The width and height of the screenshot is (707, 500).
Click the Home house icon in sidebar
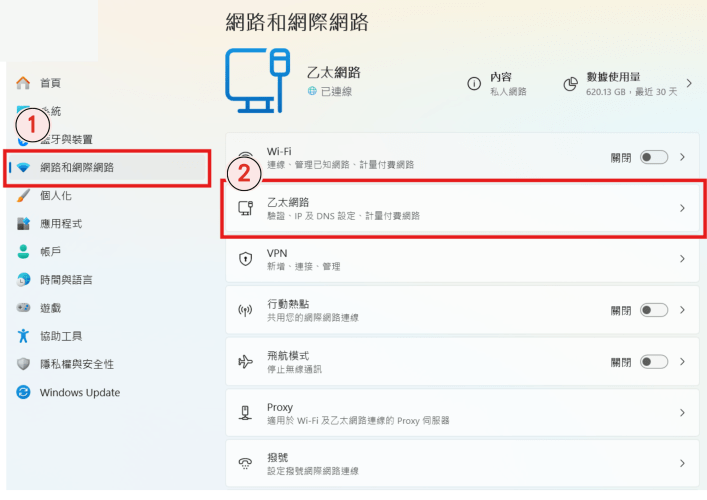click(x=23, y=83)
